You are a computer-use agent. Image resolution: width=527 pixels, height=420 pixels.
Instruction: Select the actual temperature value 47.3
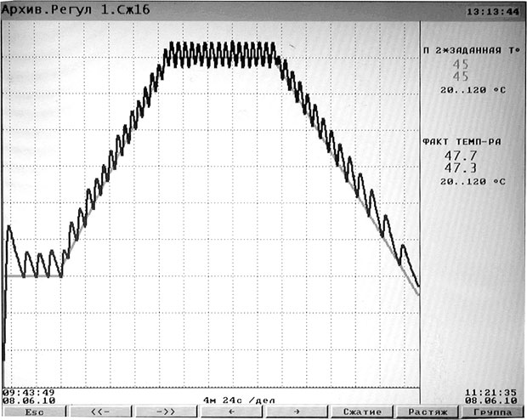[461, 167]
